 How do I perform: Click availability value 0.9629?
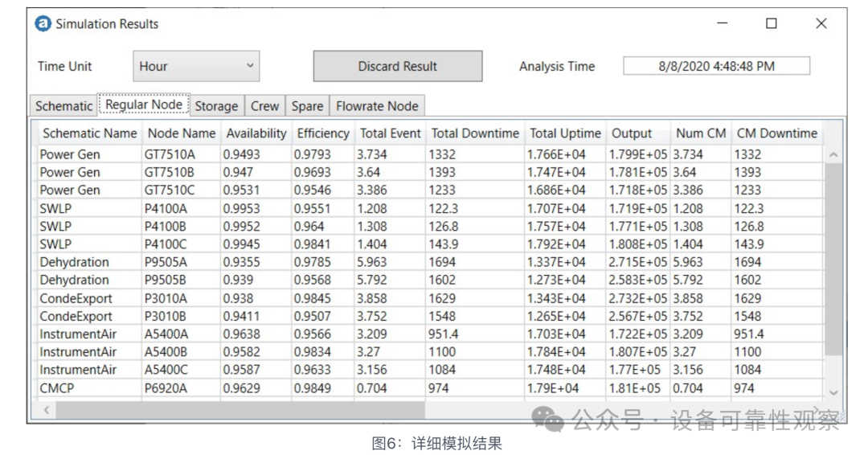241,388
